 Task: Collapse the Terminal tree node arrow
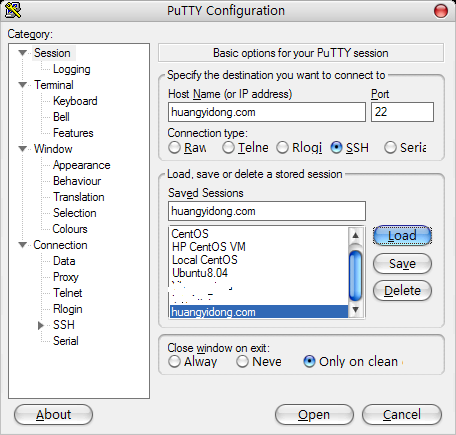pos(23,85)
